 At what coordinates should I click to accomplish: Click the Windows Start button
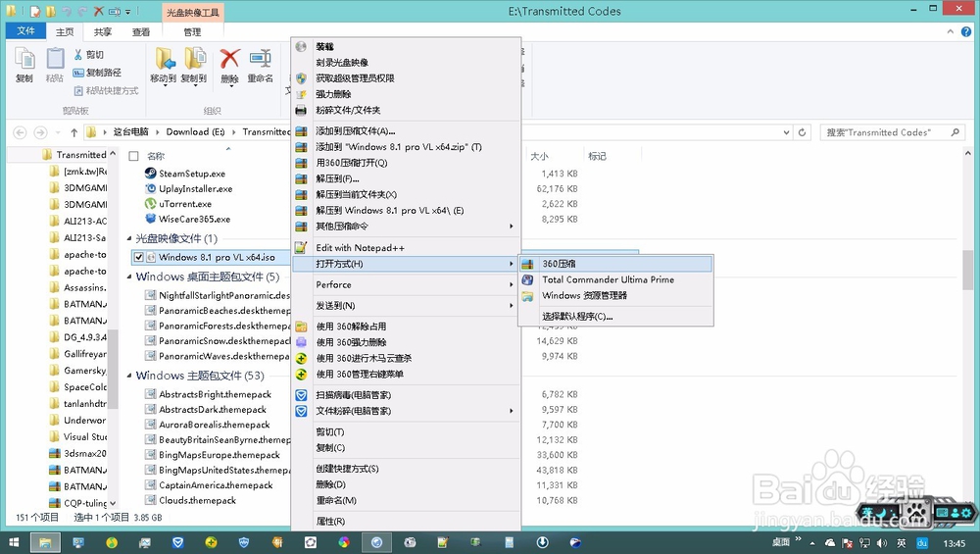pos(13,542)
